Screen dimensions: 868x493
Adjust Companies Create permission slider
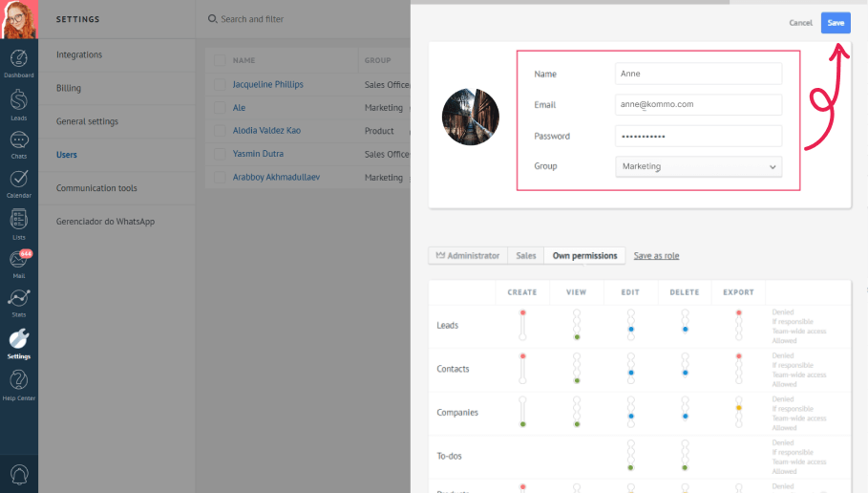click(x=522, y=412)
